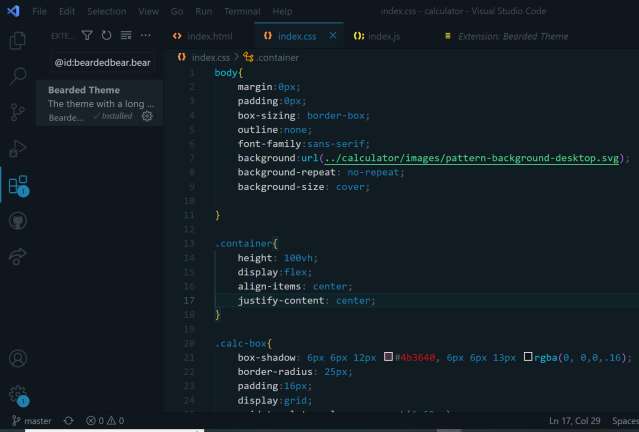
Task: Click the Installed label of Bearded Theme
Action: point(113,116)
